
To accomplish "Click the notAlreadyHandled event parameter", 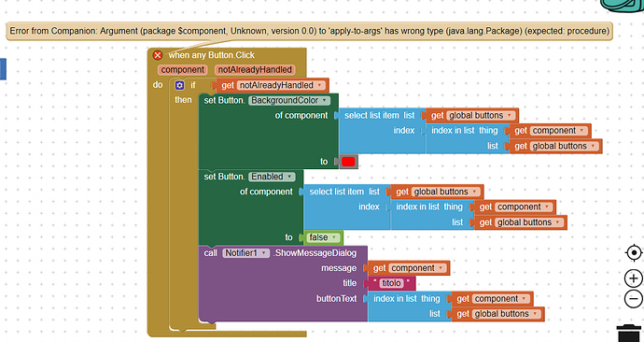I will (255, 70).
